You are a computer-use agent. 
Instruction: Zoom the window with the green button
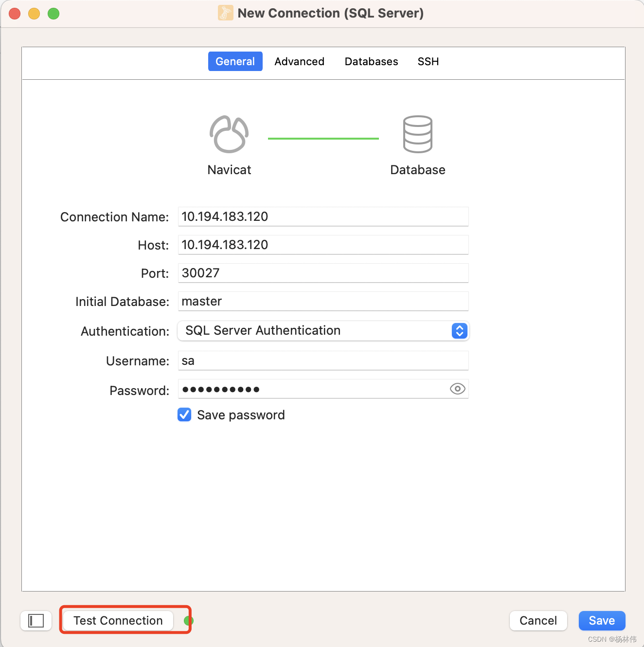[x=54, y=14]
